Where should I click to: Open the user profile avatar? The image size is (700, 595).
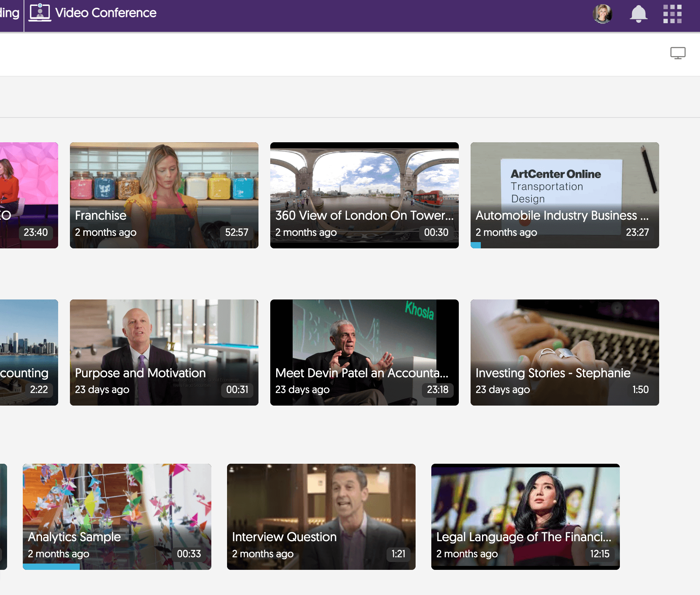click(603, 14)
